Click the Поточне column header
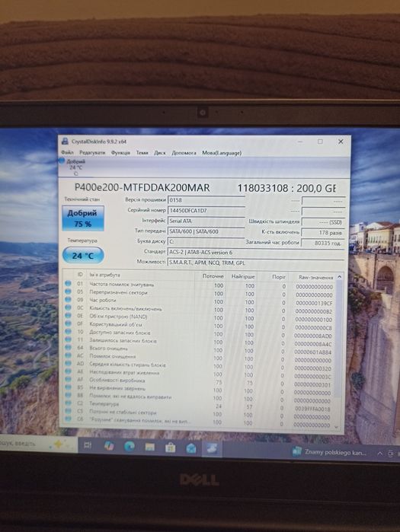 (x=213, y=276)
